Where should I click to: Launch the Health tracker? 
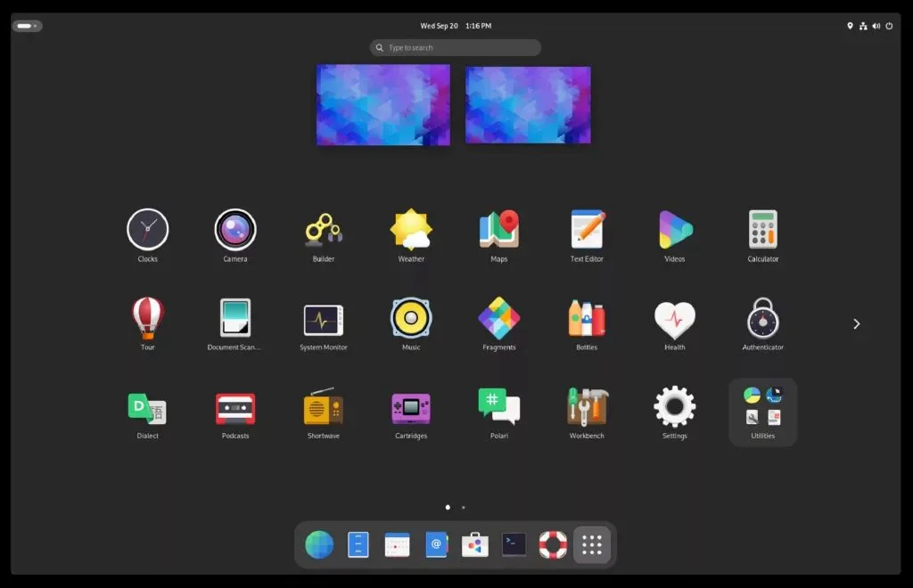click(674, 318)
